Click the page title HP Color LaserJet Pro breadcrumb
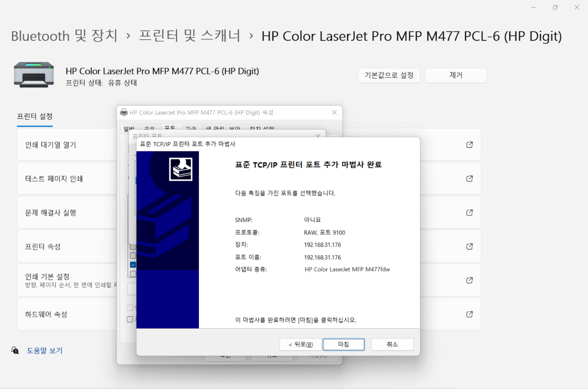The image size is (588, 389). point(411,36)
